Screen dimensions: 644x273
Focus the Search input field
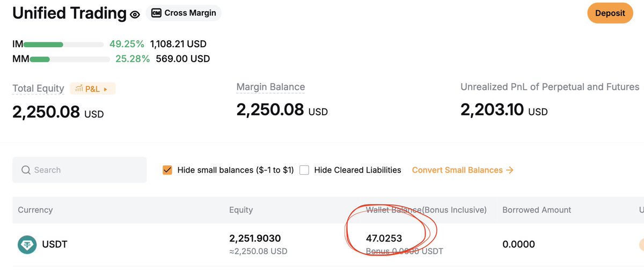click(x=79, y=170)
